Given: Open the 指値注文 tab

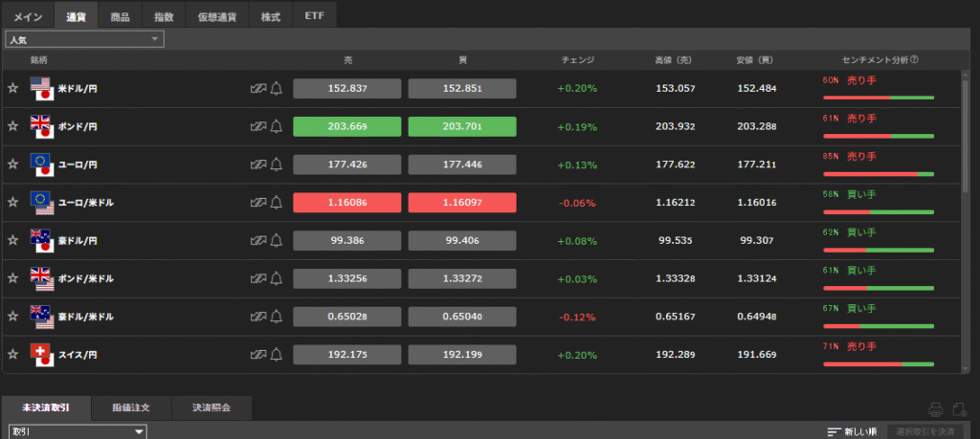Looking at the screenshot, I should coord(131,408).
